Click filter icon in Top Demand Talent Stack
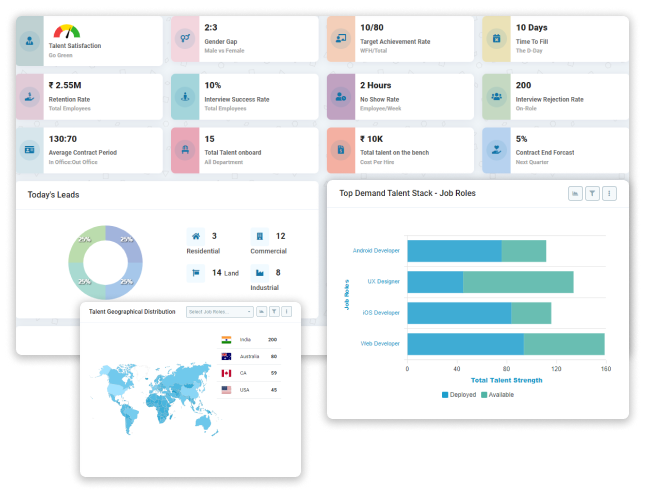The image size is (645, 493). click(x=592, y=193)
